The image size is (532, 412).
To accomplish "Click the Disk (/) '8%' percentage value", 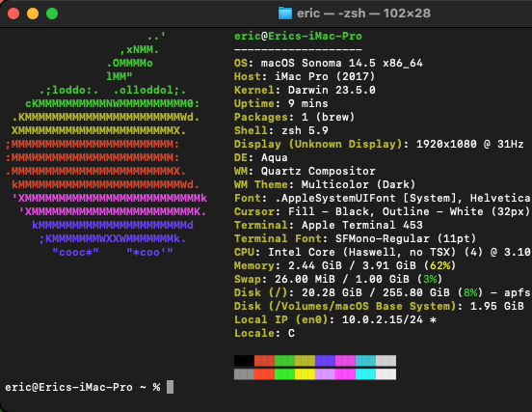I will [470, 292].
